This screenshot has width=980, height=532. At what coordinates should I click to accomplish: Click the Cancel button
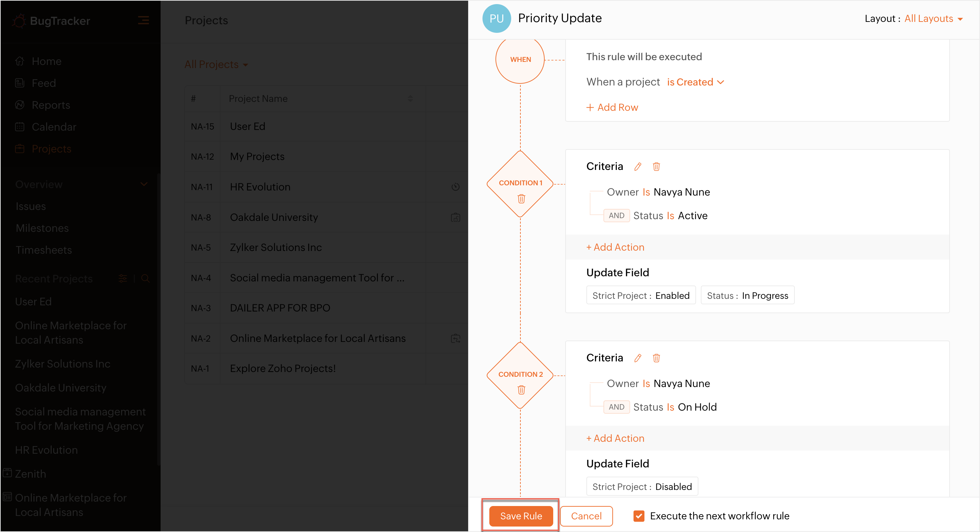(x=586, y=516)
